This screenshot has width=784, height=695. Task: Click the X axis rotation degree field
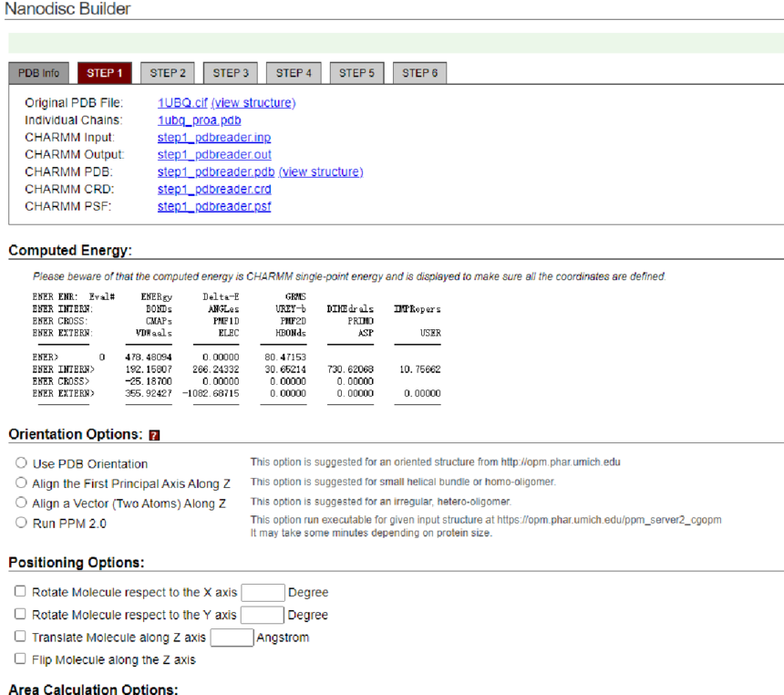[263, 593]
